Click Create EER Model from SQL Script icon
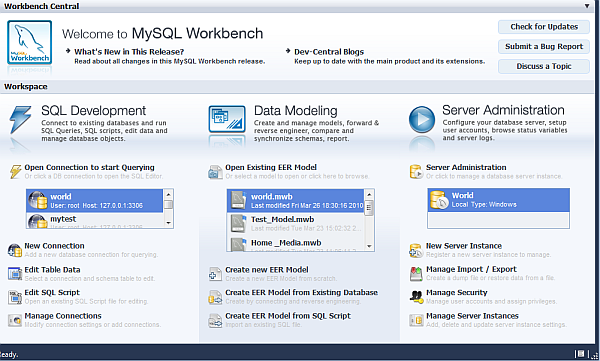Screen dimensions: 600x361 coord(215,320)
